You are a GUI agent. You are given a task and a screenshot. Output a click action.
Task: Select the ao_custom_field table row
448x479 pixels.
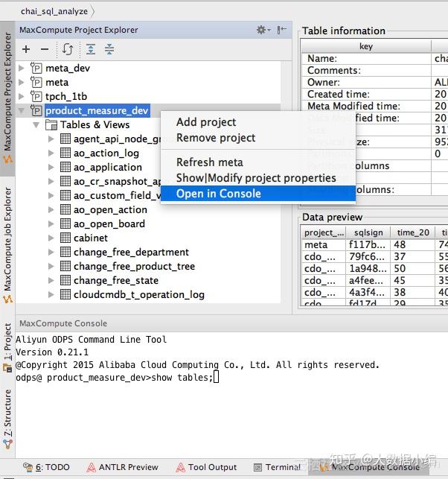(x=117, y=195)
